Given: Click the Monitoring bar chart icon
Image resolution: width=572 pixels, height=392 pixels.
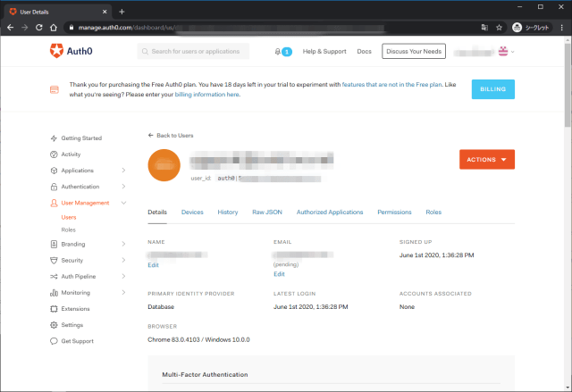Looking at the screenshot, I should 54,293.
